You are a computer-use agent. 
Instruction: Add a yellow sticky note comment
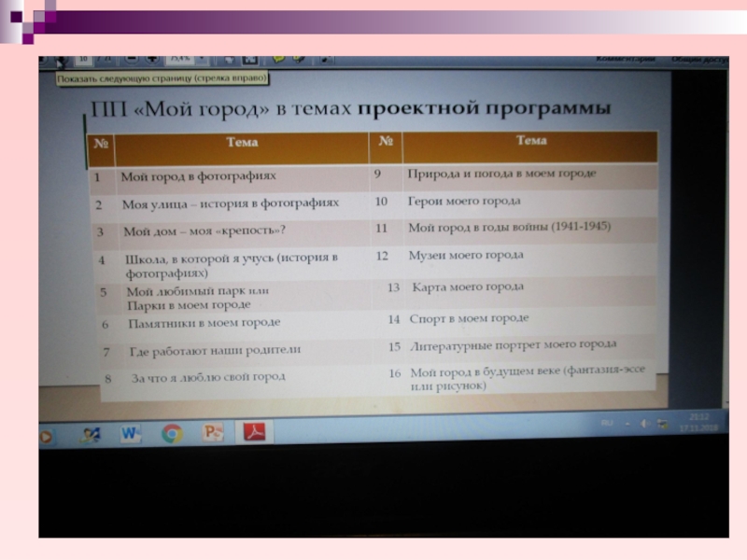click(x=279, y=58)
